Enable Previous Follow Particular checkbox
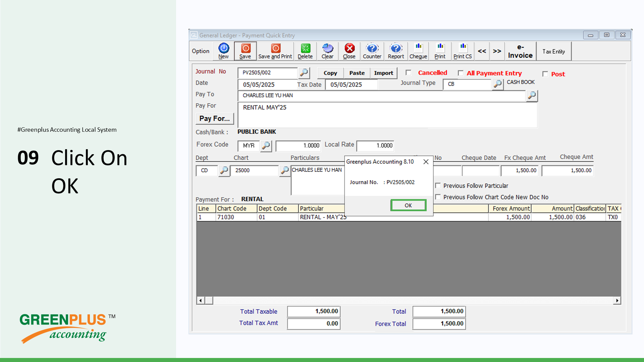 pyautogui.click(x=438, y=186)
